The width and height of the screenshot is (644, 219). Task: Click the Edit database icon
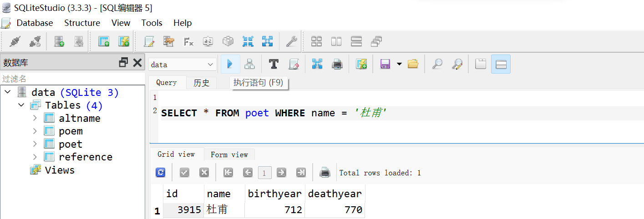(x=79, y=42)
